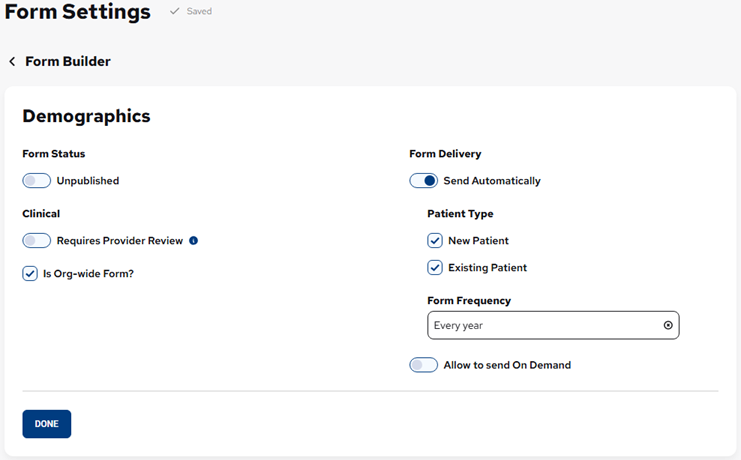Viewport: 741px width, 460px height.
Task: Click the Form Status section label
Action: point(53,154)
